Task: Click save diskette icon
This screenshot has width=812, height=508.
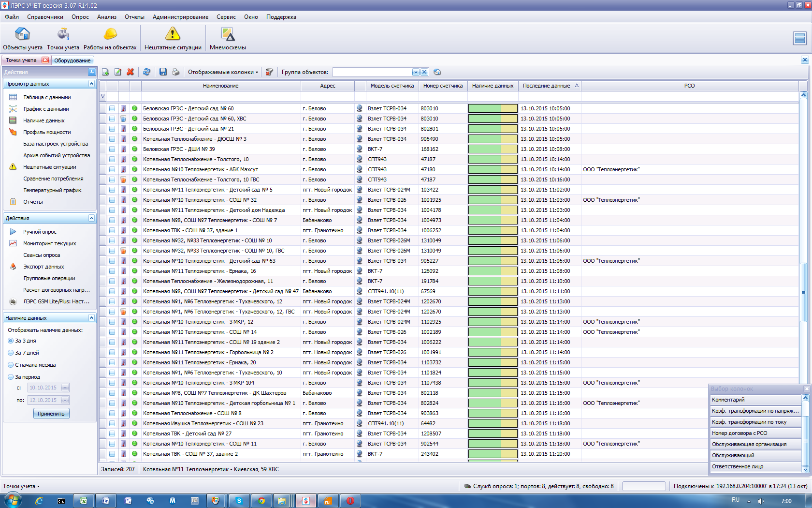Action: [x=163, y=72]
